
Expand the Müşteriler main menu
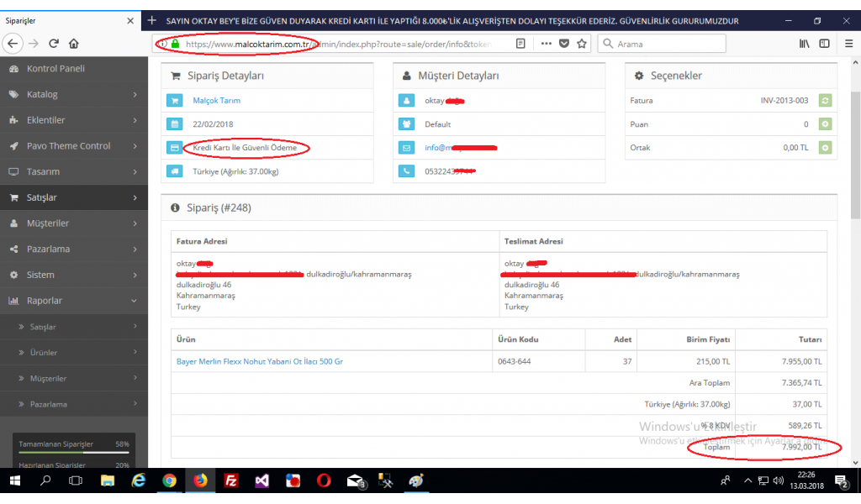[x=74, y=223]
